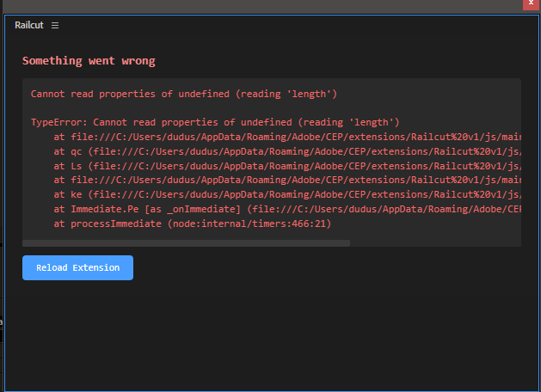
Task: Click the 'at qc (file:///C:/Users/dudus' stack line
Action: pos(287,151)
